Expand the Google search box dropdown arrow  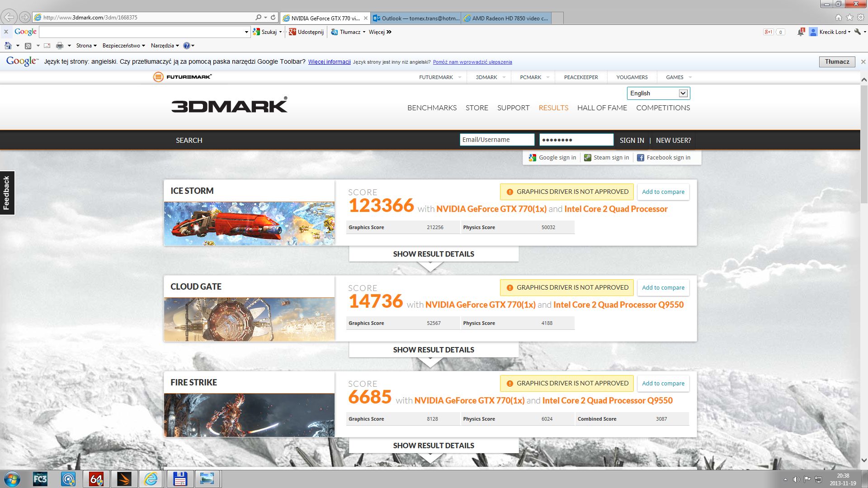tap(246, 32)
